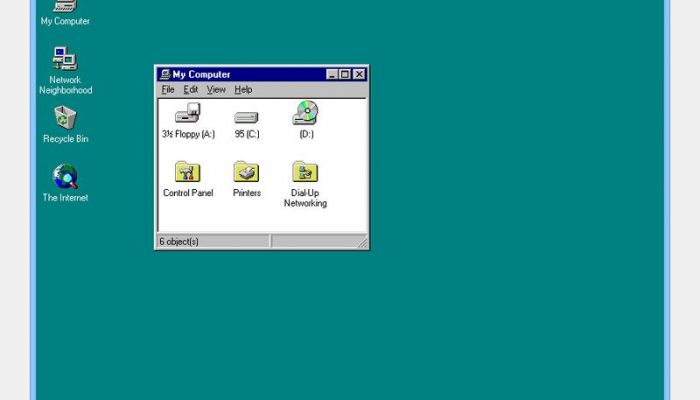Click the '6 object(s)' status bar text
Viewport: 700px width, 400px height.
point(179,242)
